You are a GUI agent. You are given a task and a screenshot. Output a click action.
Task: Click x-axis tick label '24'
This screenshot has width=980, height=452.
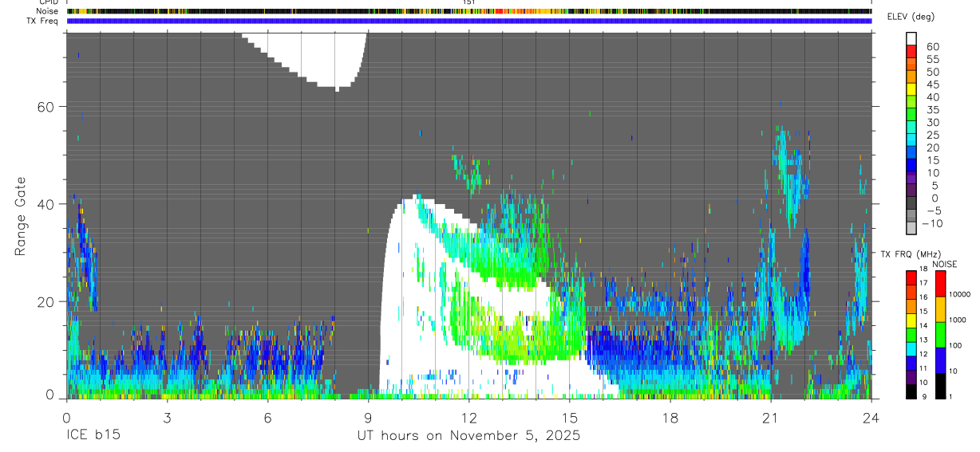tap(871, 418)
